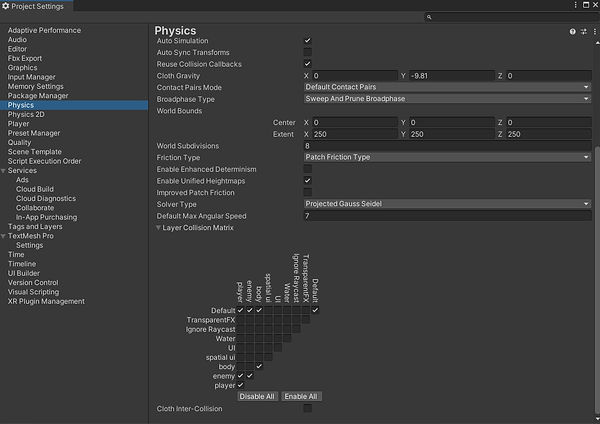
Task: Collapse the TextMesh Pro tree group
Action: click(3, 236)
